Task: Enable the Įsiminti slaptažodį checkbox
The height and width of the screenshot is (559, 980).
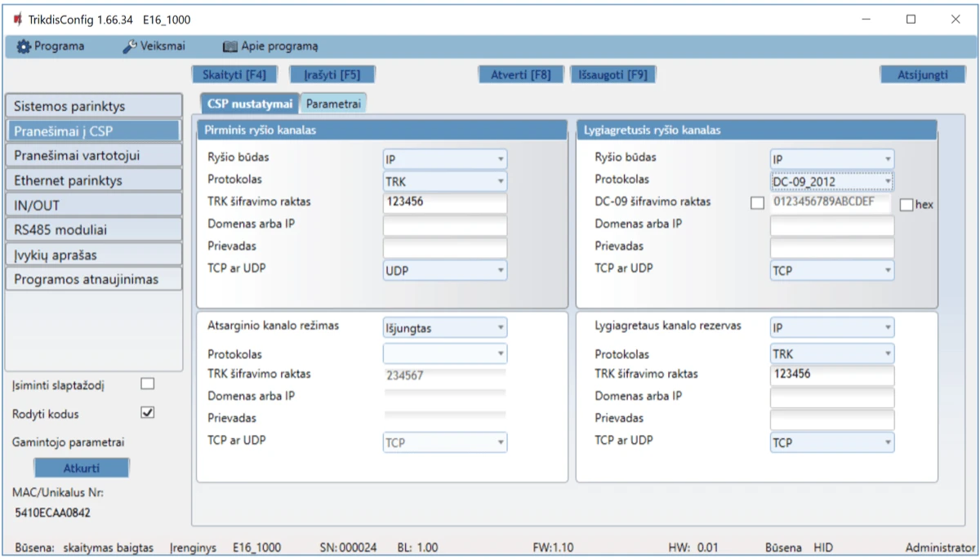Action: coord(148,384)
